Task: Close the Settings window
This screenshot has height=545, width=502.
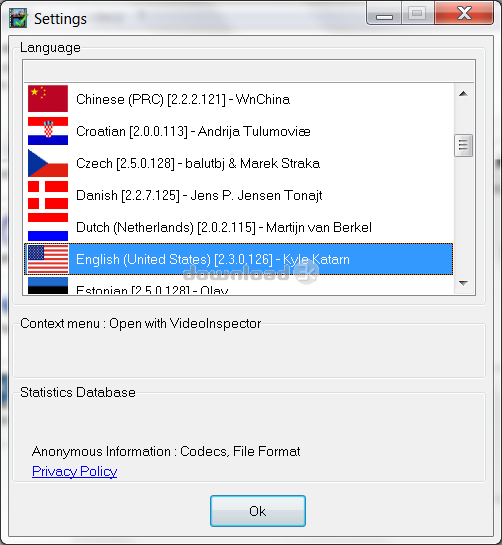Action: click(464, 14)
